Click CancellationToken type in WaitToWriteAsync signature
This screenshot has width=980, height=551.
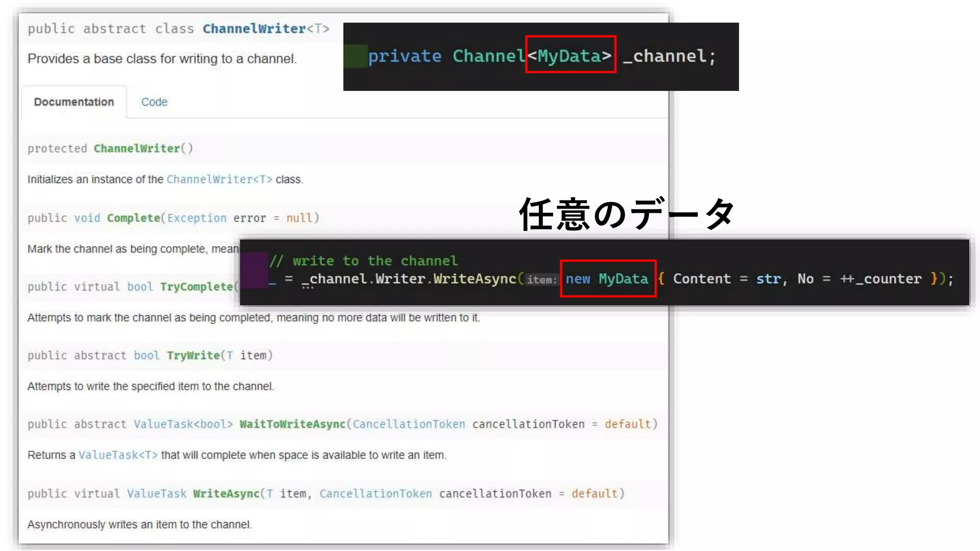(x=409, y=424)
